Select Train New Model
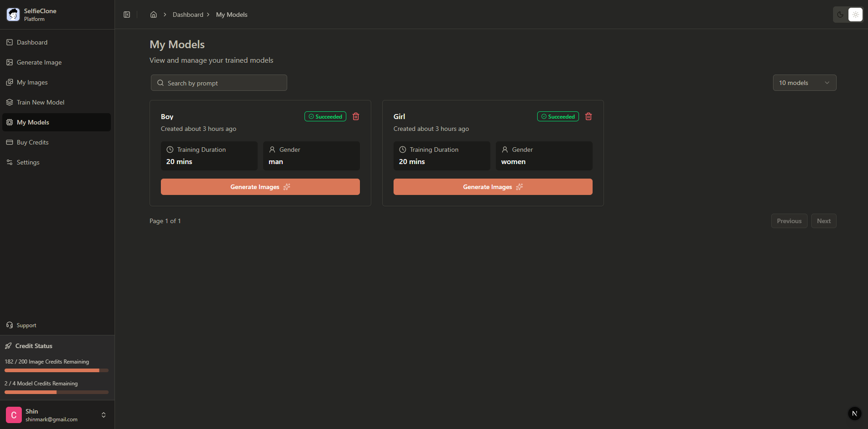This screenshot has height=429, width=868. coord(40,102)
